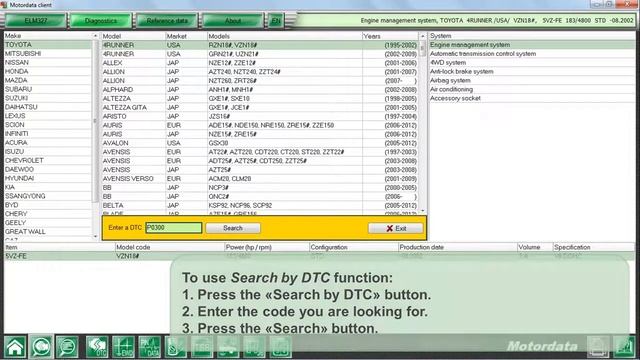Select TOYOTA in the Make list
The image size is (640, 360).
(48, 45)
